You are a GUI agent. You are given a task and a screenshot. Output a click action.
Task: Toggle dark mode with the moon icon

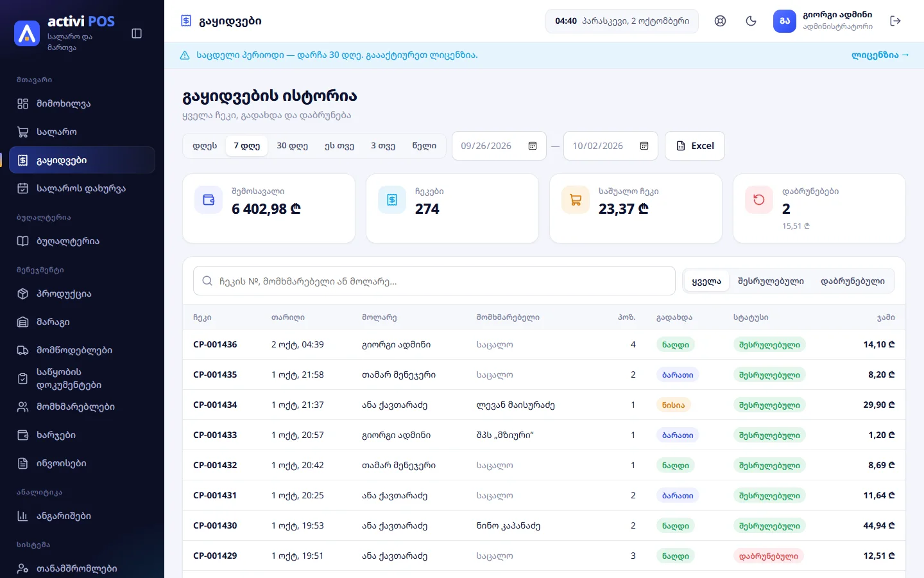pos(751,21)
